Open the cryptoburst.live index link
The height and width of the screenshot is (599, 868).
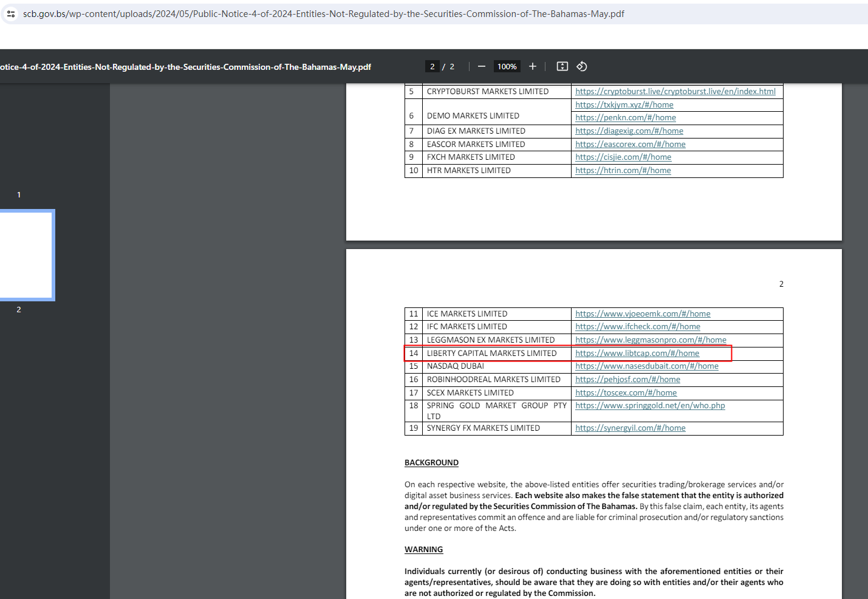[675, 92]
